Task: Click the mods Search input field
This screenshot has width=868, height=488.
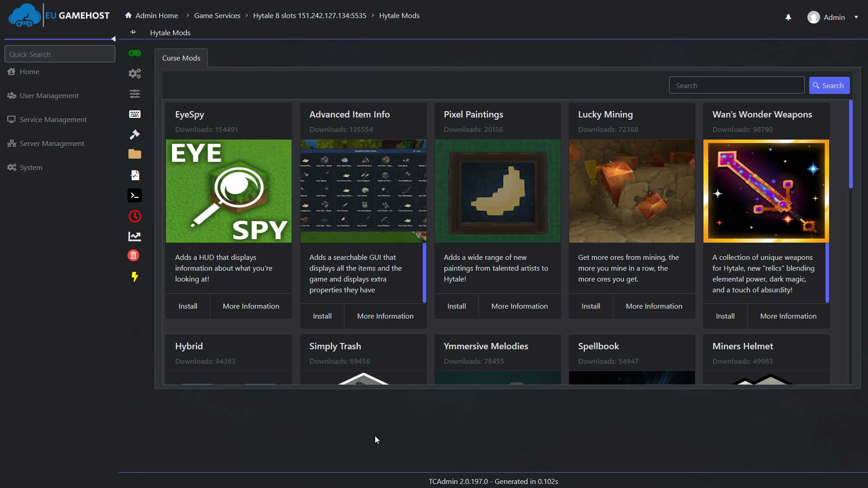Action: click(736, 85)
